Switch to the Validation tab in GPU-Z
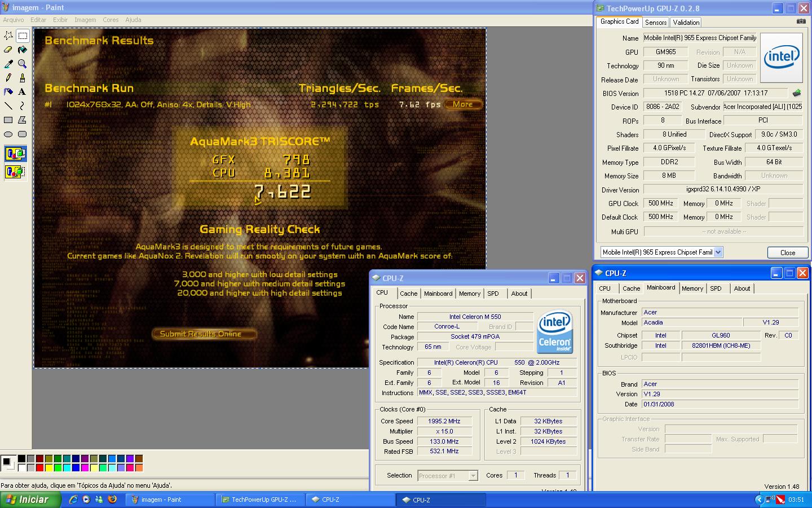This screenshot has width=812, height=508. click(x=686, y=23)
